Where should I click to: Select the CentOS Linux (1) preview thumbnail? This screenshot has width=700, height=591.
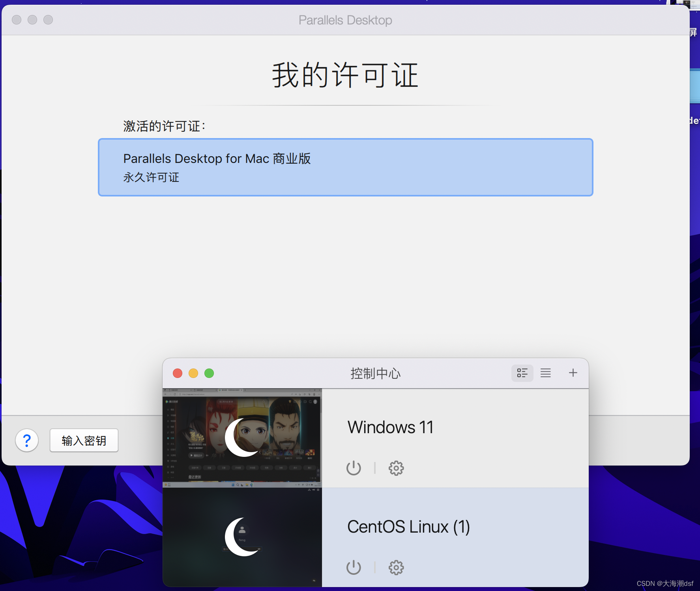pos(242,537)
